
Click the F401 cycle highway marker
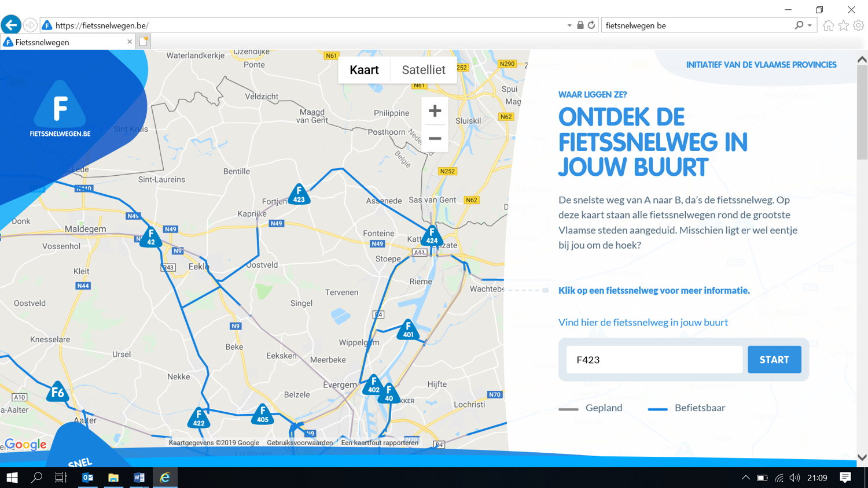coord(408,330)
